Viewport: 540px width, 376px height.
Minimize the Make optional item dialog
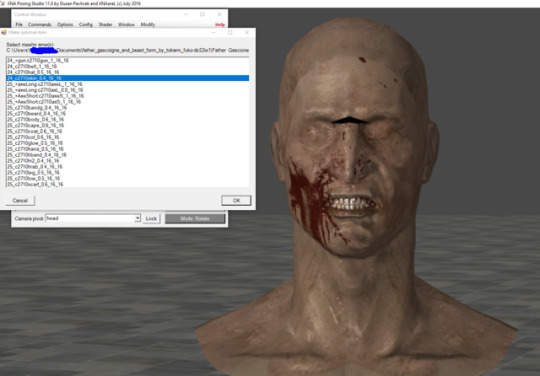pyautogui.click(x=214, y=32)
